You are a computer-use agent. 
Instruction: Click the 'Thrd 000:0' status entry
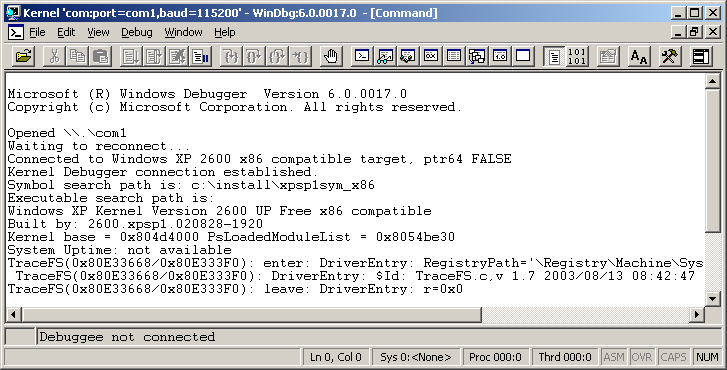565,357
